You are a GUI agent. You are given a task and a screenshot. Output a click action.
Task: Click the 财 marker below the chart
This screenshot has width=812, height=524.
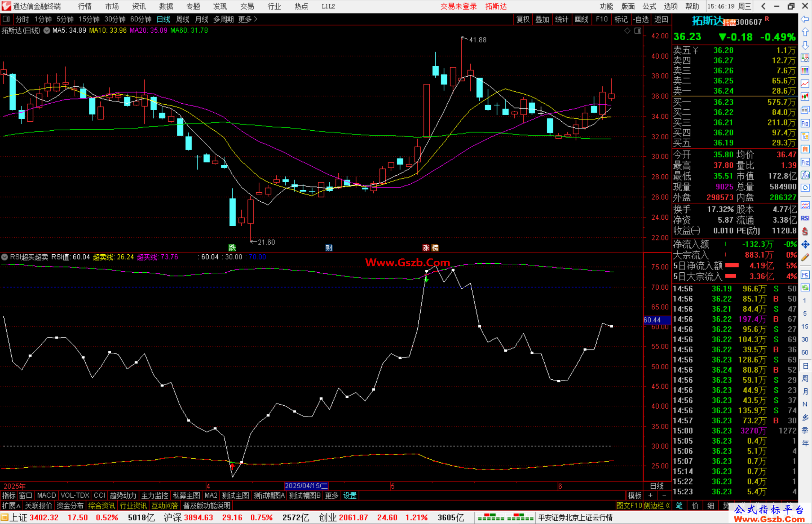pos(329,248)
